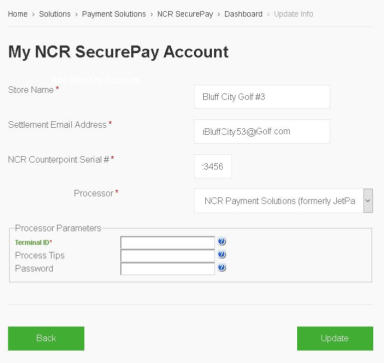Focus the Process Tips input box
The image size is (384, 363).
pyautogui.click(x=167, y=255)
